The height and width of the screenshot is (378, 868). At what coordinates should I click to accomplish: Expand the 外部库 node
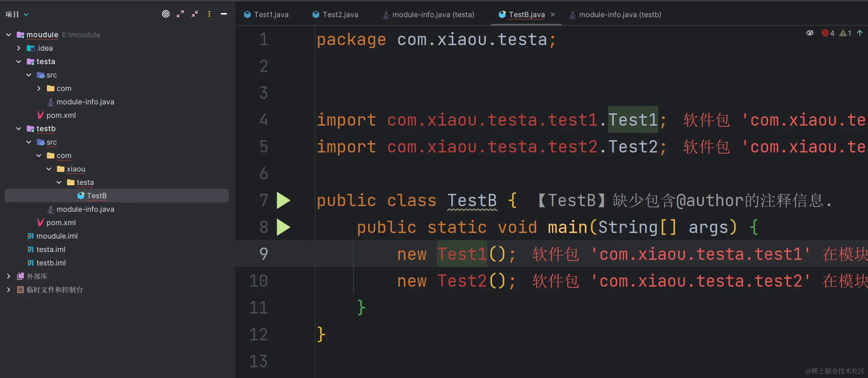tap(9, 276)
